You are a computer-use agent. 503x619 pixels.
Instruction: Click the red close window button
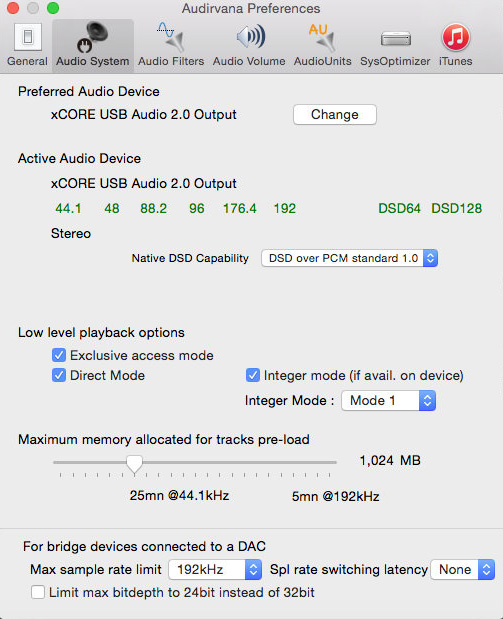13,8
